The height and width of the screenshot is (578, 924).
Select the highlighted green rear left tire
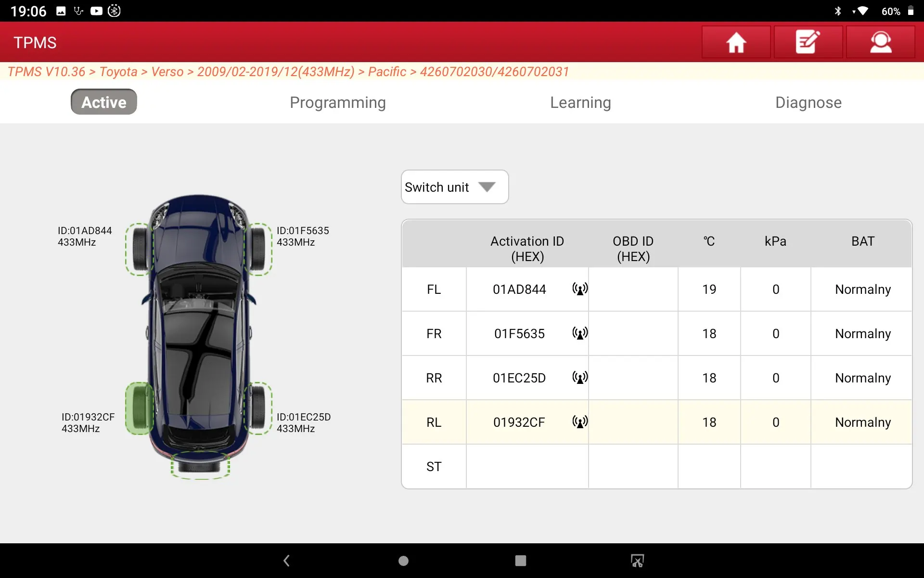point(139,408)
